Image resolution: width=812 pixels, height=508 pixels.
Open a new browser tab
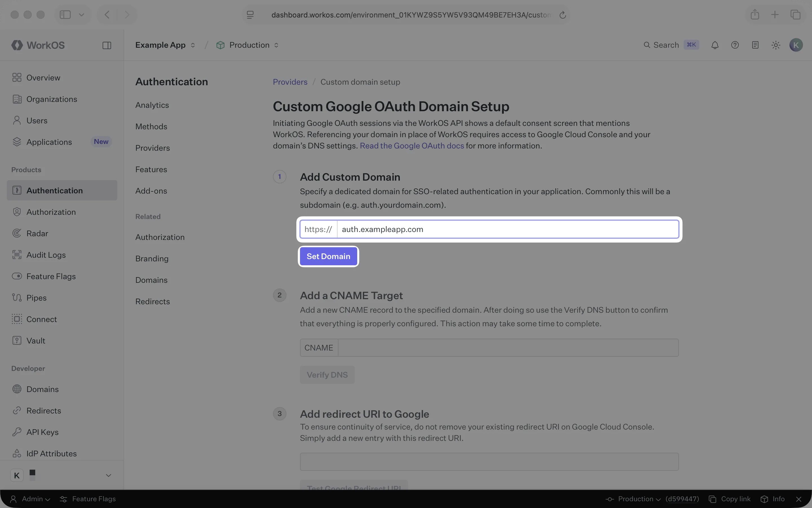[x=775, y=14]
